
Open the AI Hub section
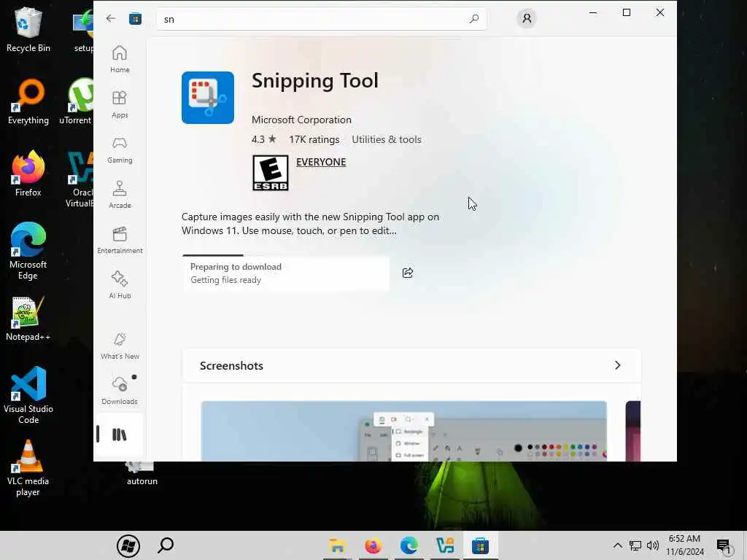120,285
